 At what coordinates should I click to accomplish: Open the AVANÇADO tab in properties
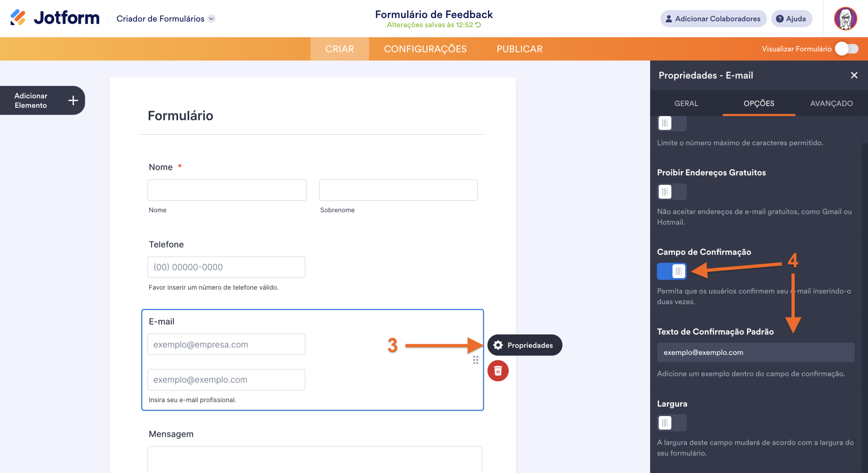[831, 103]
